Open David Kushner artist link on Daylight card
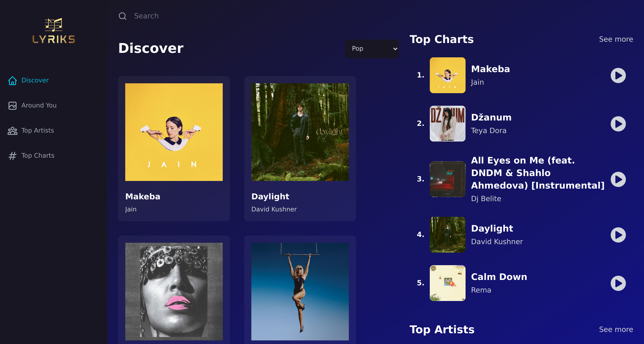Screen dimensions: 644x344 (274, 209)
